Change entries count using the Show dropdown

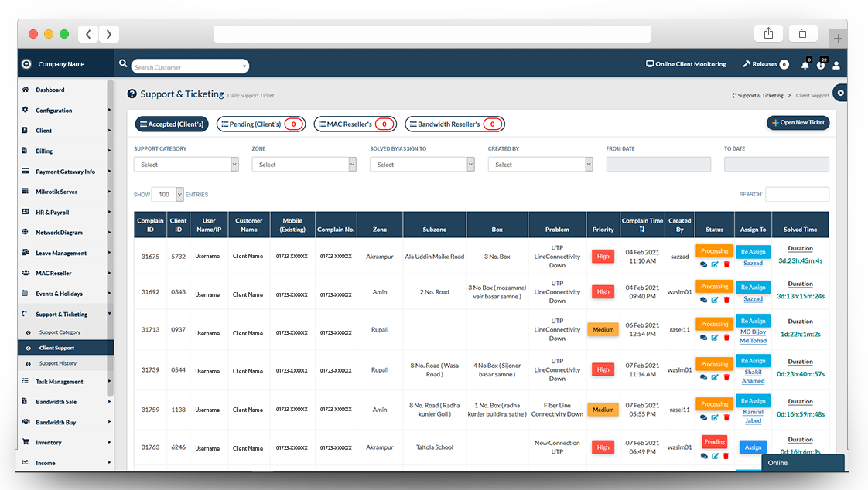166,194
